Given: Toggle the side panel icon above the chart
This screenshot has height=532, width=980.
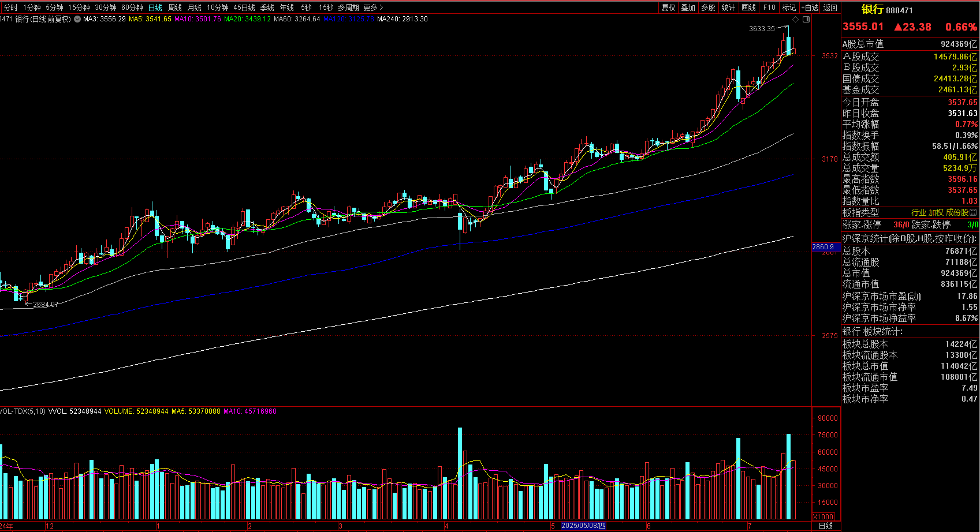Looking at the screenshot, I should (806, 19).
